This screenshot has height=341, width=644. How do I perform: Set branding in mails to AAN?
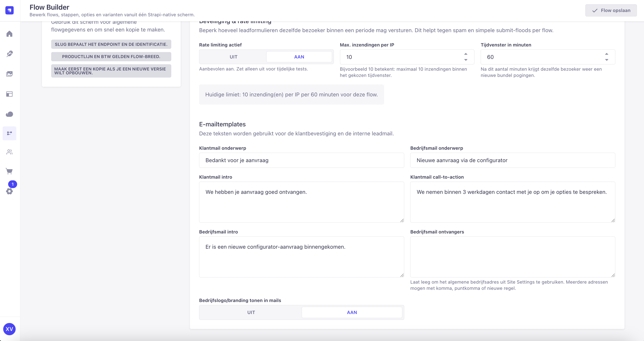point(352,312)
